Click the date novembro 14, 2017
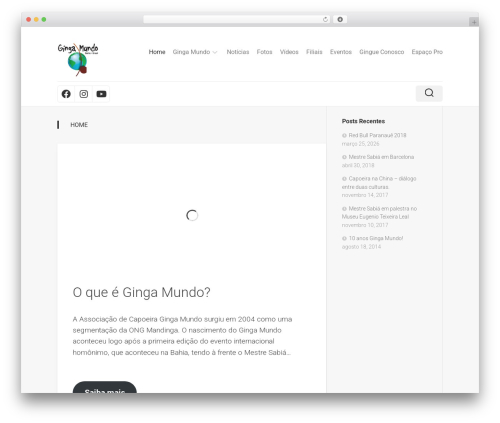Screen dimensions: 500x423 (x=365, y=195)
